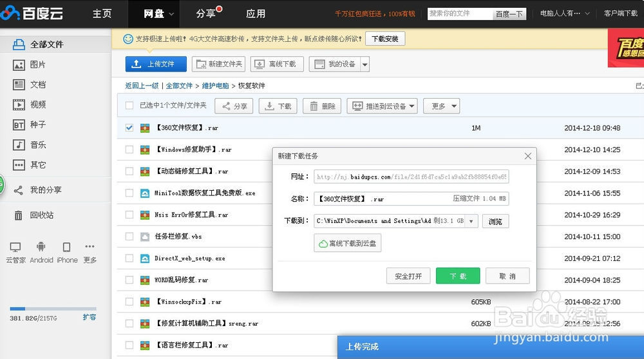This screenshot has width=644, height=359.
Task: Uncheck the 【360文件恢复】.rar checkbox
Action: [x=129, y=128]
